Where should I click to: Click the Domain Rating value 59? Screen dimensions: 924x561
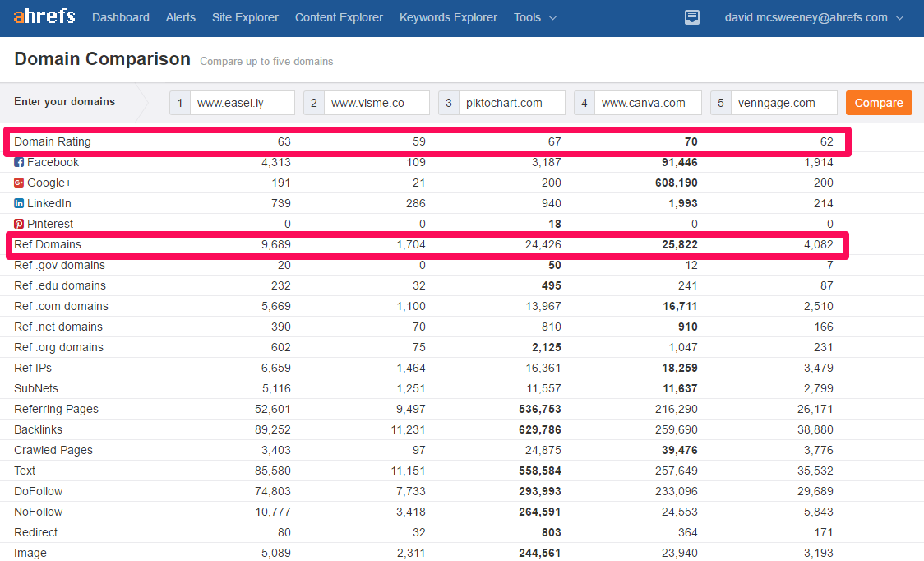(x=419, y=141)
